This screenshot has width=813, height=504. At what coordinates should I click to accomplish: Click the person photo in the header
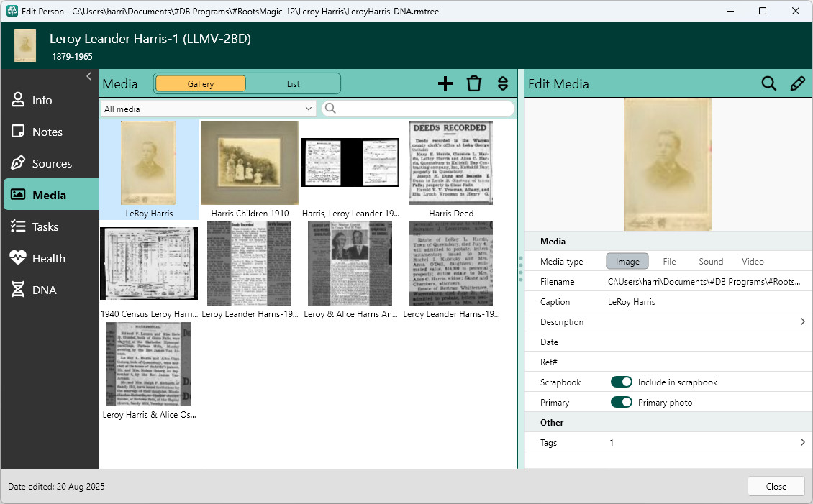click(25, 45)
